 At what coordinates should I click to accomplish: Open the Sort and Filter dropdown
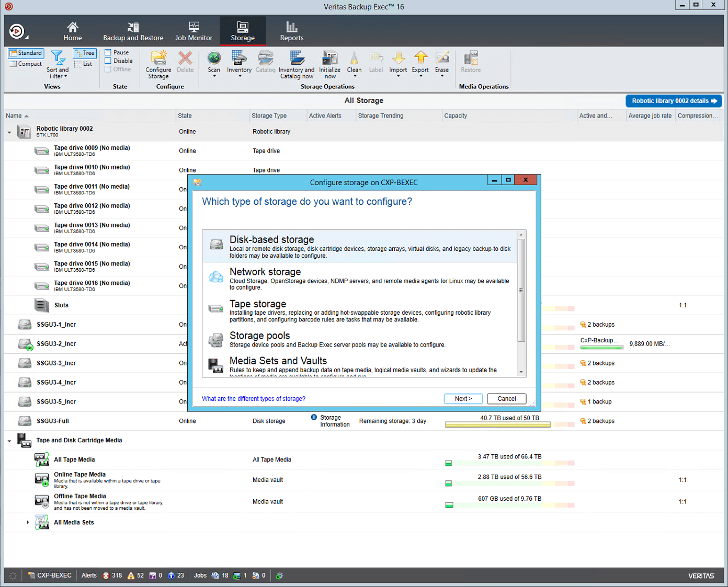58,64
